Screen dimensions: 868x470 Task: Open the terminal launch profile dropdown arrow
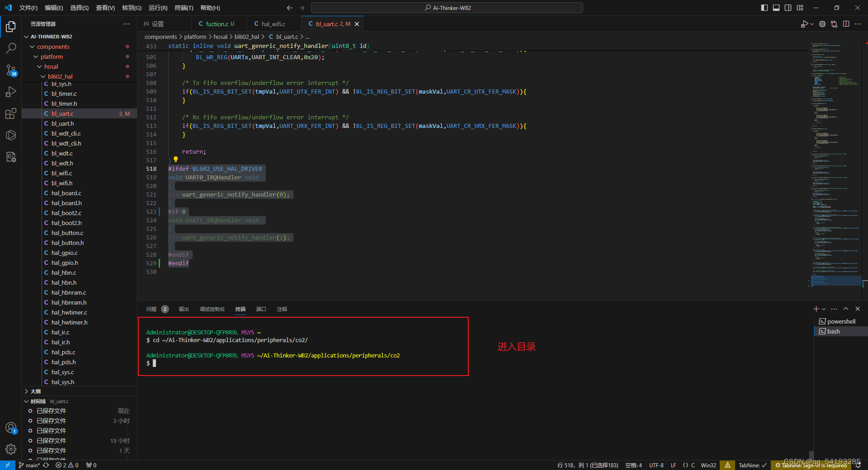pyautogui.click(x=824, y=309)
